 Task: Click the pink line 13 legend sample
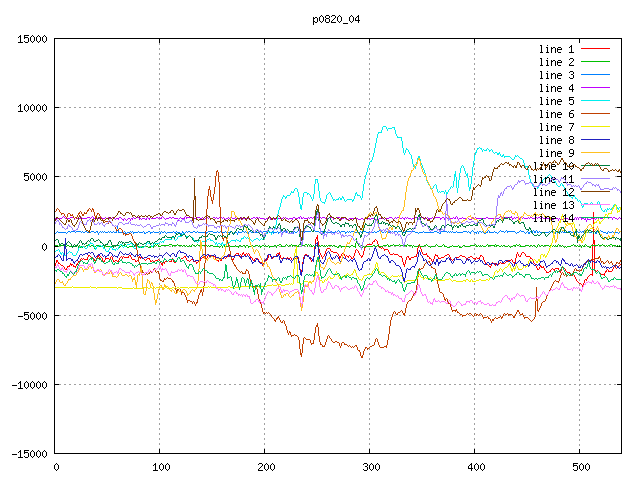coord(595,204)
